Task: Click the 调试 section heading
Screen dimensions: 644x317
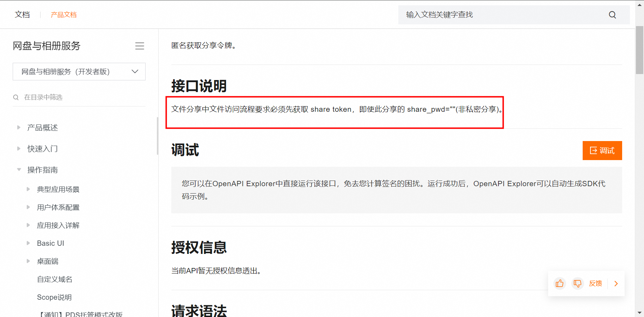Action: [x=185, y=150]
